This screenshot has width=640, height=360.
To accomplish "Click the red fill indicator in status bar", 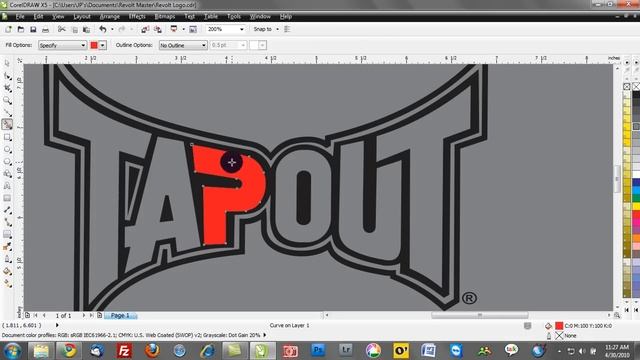I will pyautogui.click(x=559, y=326).
